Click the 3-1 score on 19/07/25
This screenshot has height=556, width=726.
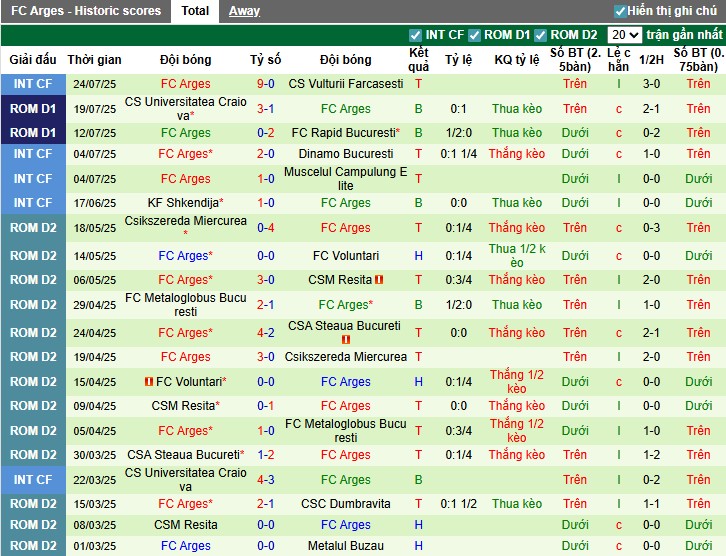tap(266, 109)
